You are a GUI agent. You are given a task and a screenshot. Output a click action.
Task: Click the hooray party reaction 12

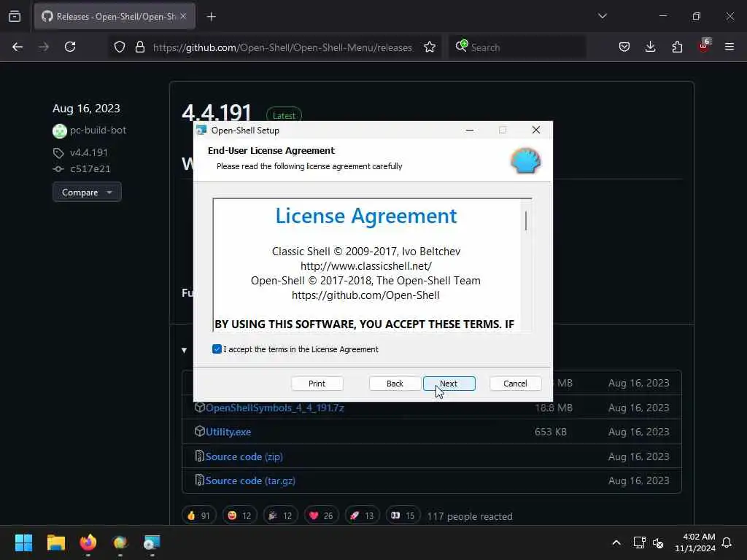[x=281, y=516]
